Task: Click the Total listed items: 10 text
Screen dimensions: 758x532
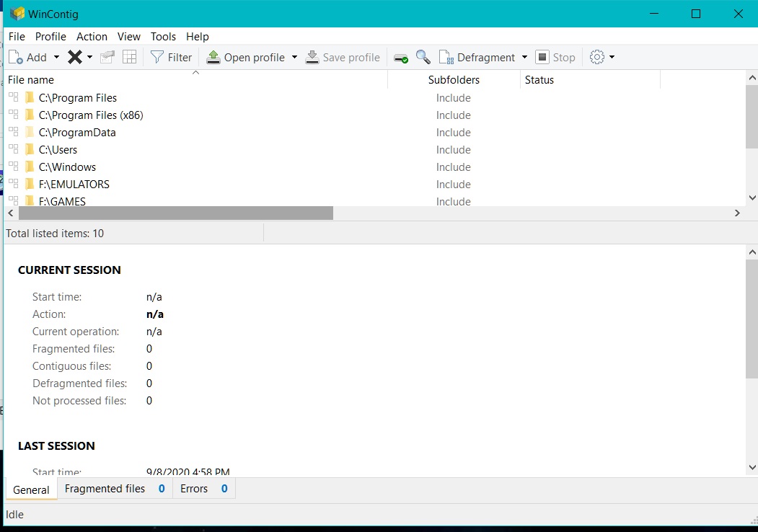Action: (x=55, y=234)
